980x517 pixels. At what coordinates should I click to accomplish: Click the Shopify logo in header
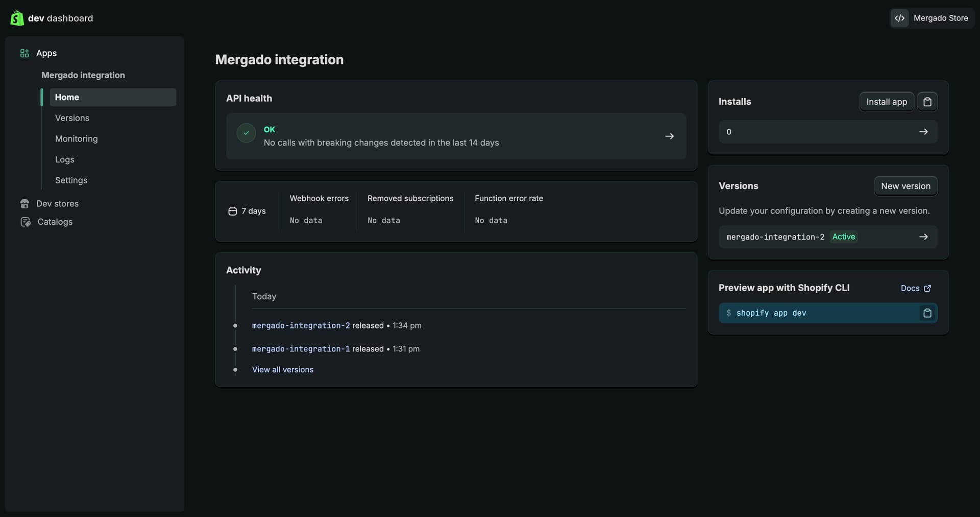point(17,18)
